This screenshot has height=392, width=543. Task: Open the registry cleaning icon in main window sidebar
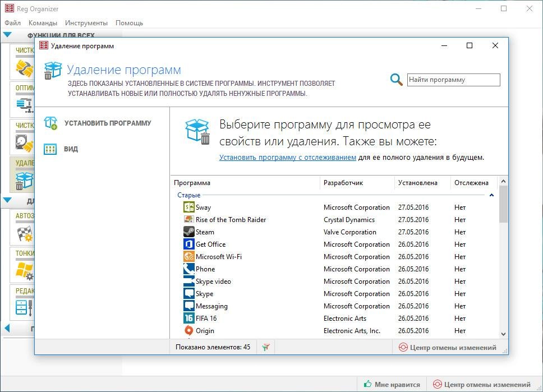pyautogui.click(x=25, y=68)
